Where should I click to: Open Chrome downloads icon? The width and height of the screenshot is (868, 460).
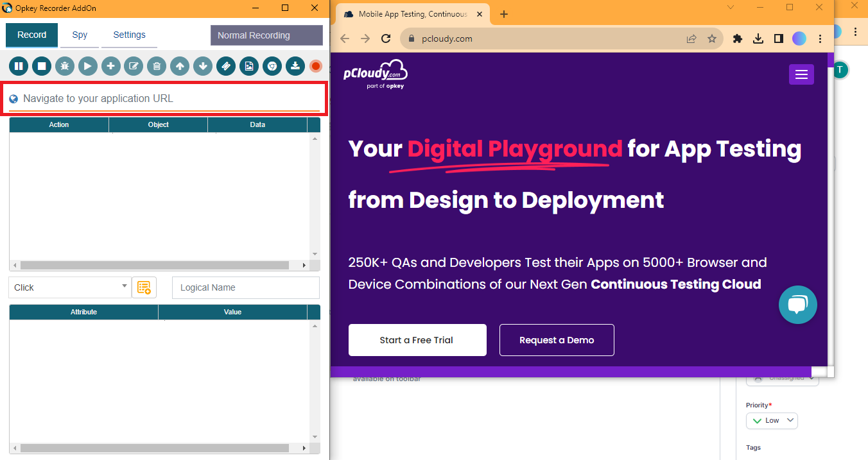click(x=758, y=38)
